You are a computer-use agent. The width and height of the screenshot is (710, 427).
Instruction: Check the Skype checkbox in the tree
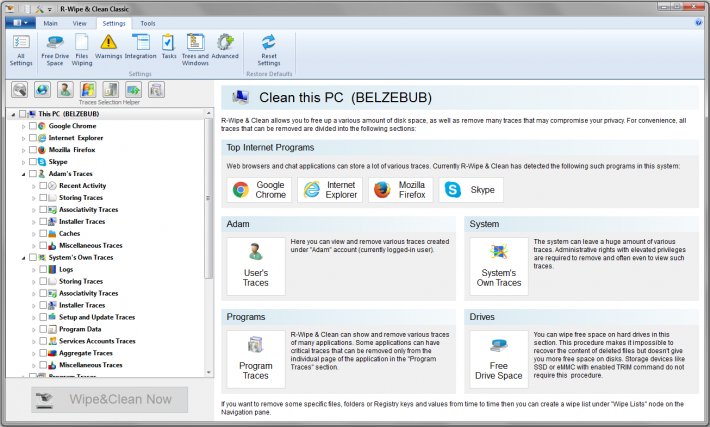click(33, 162)
